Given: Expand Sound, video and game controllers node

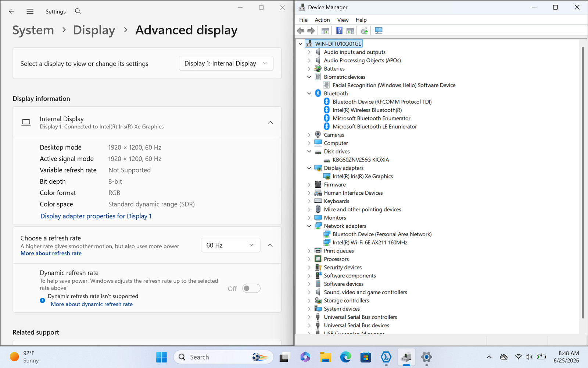Looking at the screenshot, I should 309,292.
